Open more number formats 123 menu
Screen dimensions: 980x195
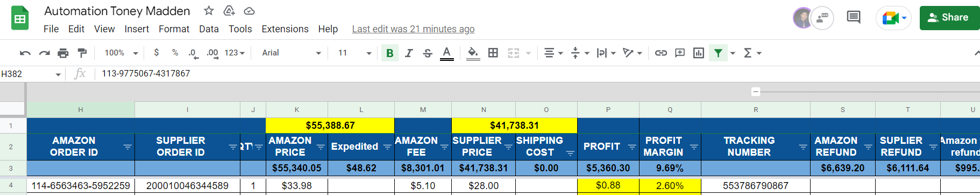235,53
